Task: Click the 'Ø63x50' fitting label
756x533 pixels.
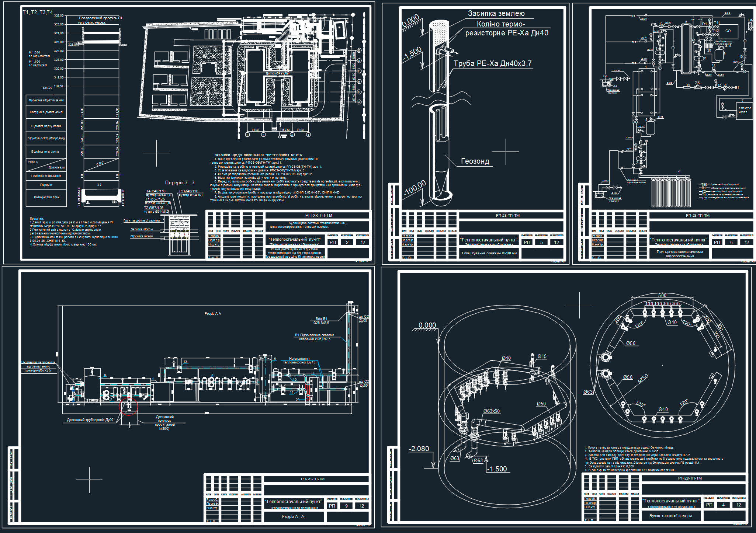Action: tap(492, 411)
